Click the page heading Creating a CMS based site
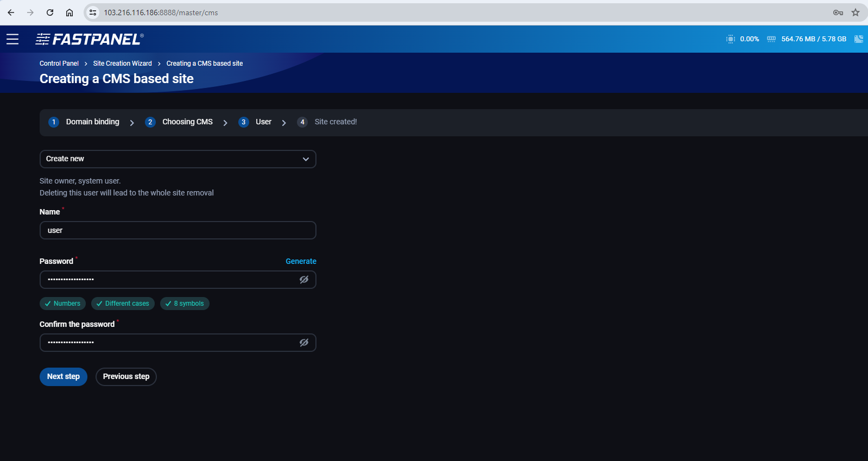The width and height of the screenshot is (868, 461). [x=117, y=79]
